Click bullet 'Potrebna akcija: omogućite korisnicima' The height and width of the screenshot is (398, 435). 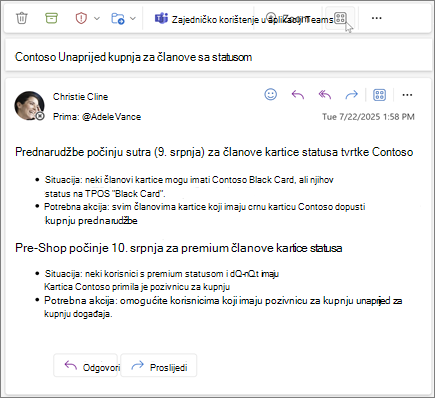(x=223, y=307)
